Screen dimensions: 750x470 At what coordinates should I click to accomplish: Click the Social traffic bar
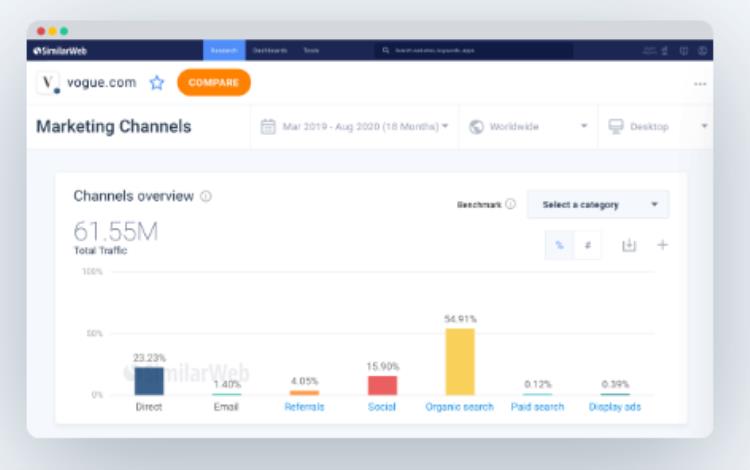pyautogui.click(x=382, y=385)
